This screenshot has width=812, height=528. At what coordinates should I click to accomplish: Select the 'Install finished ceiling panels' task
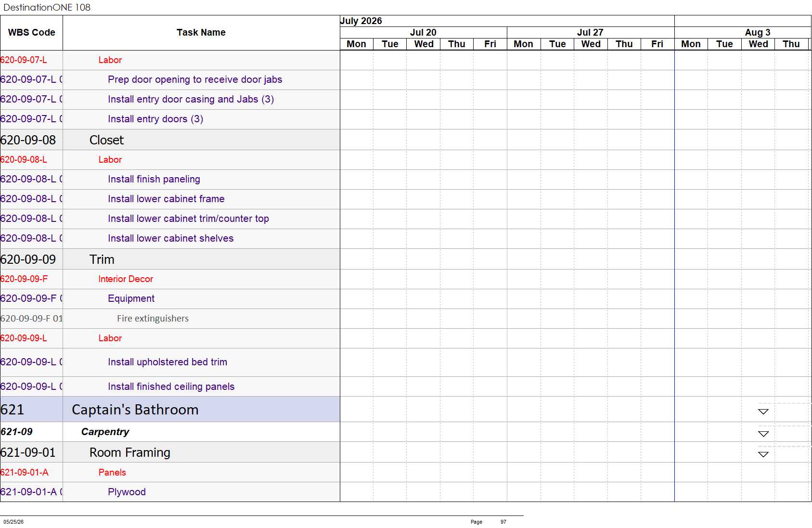171,386
